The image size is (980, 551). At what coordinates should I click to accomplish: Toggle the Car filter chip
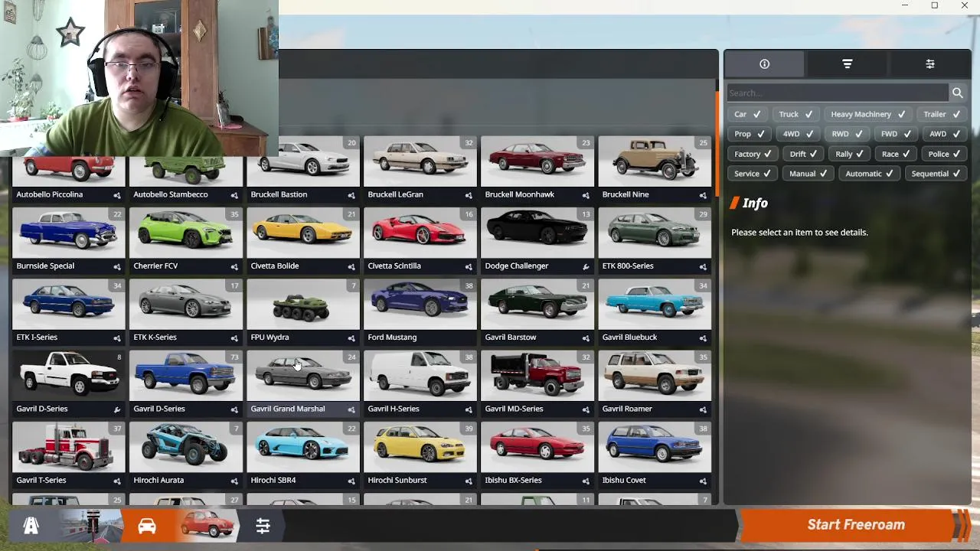[746, 114]
